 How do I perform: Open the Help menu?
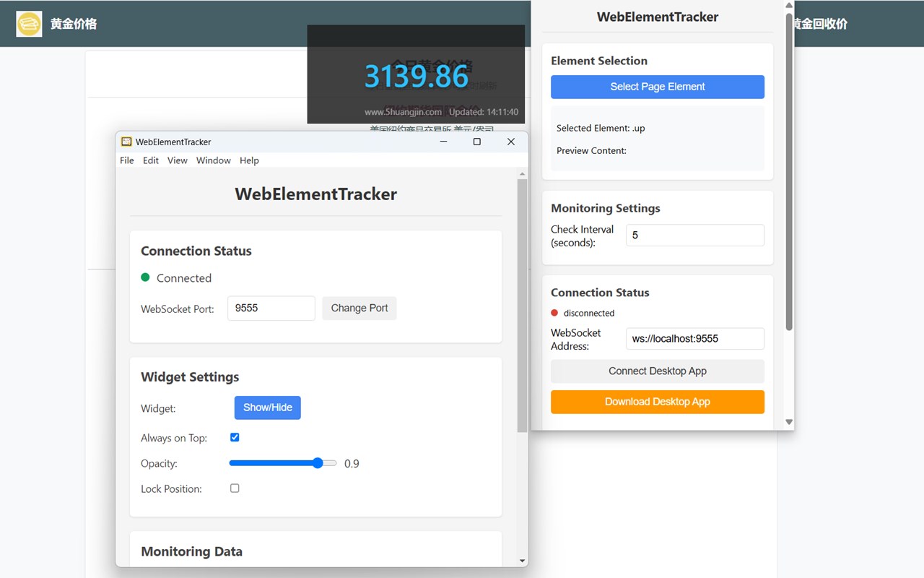(249, 160)
